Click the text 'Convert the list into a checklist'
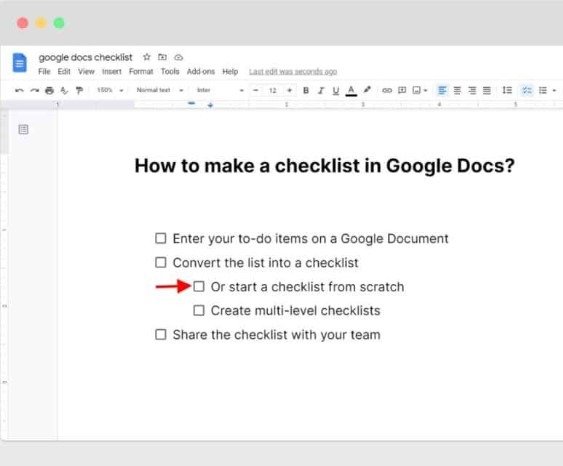This screenshot has height=466, width=563. pyautogui.click(x=265, y=263)
